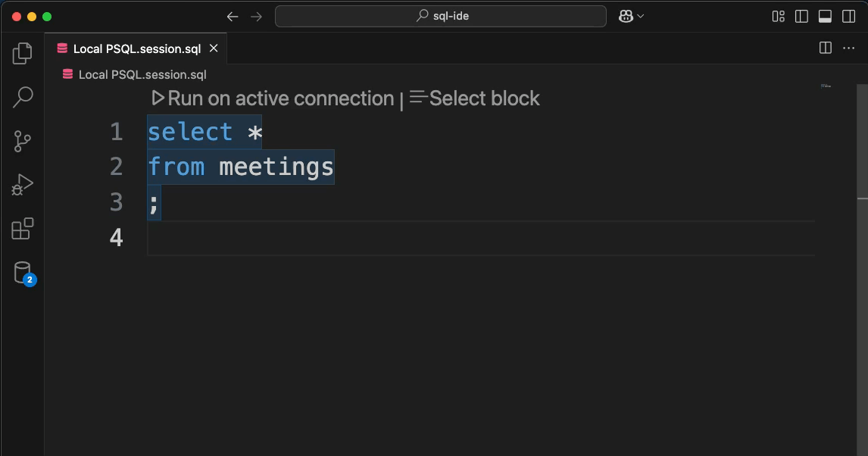Click the editor's vertical scrollbar
The image size is (868, 456).
tap(862, 270)
